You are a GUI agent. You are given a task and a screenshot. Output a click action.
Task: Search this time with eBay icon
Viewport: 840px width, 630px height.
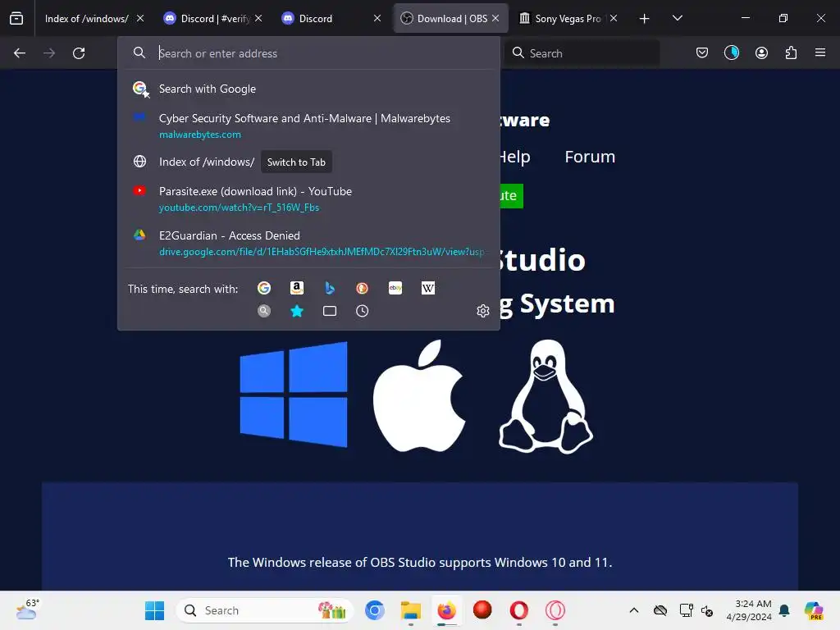[x=395, y=288]
